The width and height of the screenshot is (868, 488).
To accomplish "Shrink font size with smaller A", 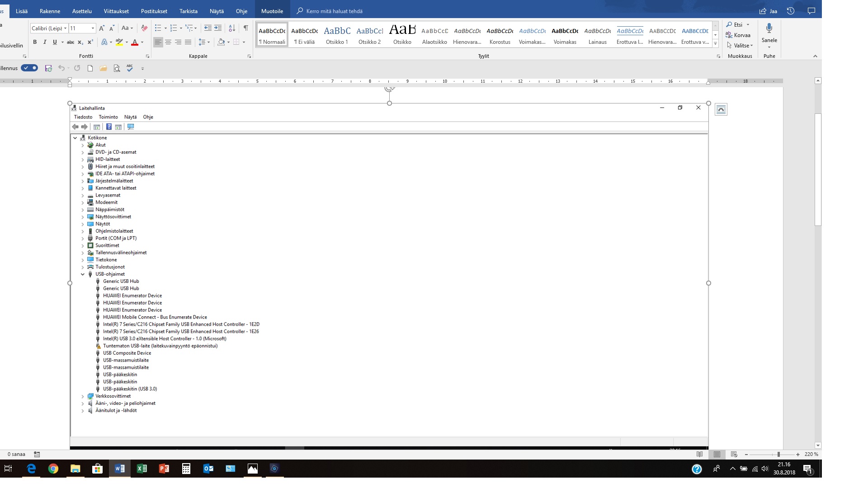I will (x=112, y=28).
